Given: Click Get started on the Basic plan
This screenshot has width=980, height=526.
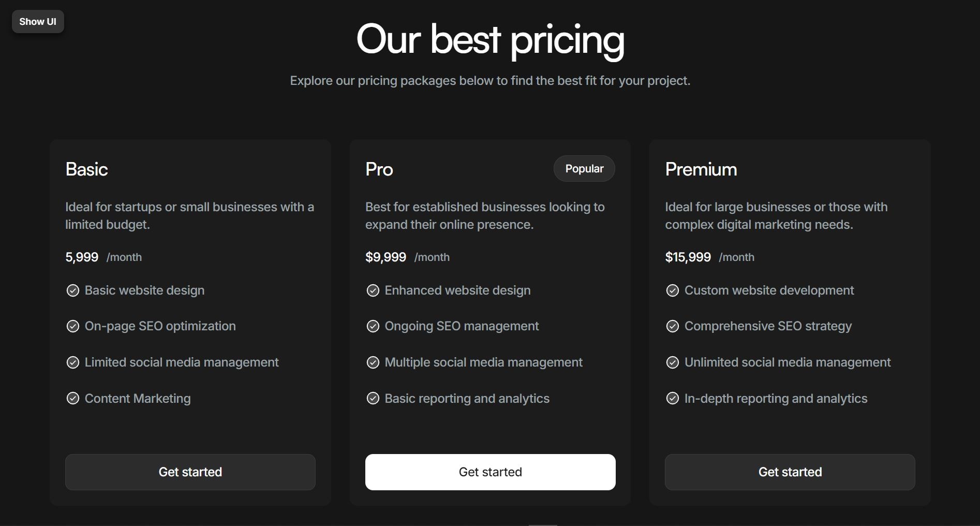Looking at the screenshot, I should point(190,472).
